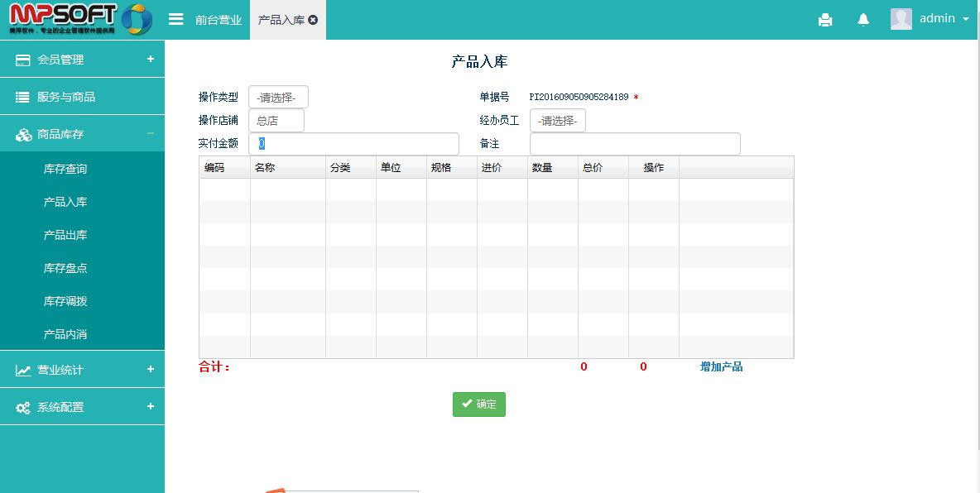Click into the 备注 input field
Image resolution: width=980 pixels, height=493 pixels.
[x=635, y=144]
